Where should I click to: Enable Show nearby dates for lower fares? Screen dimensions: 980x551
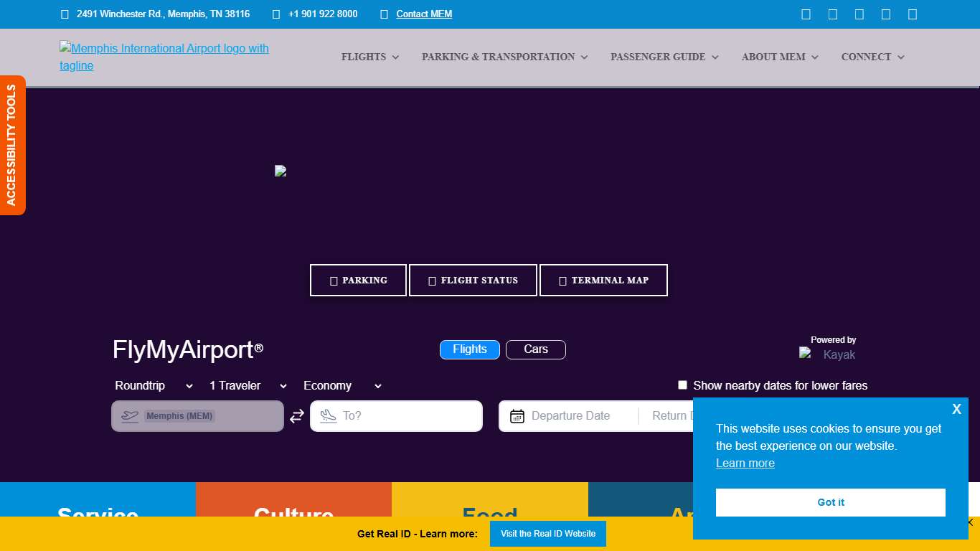pyautogui.click(x=682, y=385)
